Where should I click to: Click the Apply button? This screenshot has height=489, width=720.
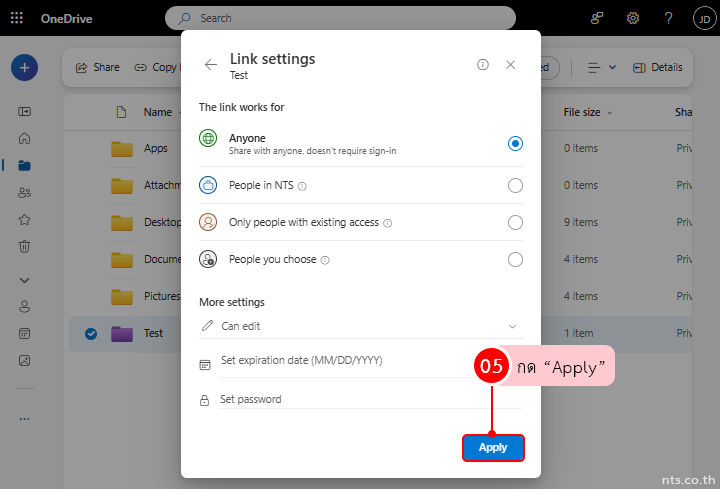coord(493,448)
